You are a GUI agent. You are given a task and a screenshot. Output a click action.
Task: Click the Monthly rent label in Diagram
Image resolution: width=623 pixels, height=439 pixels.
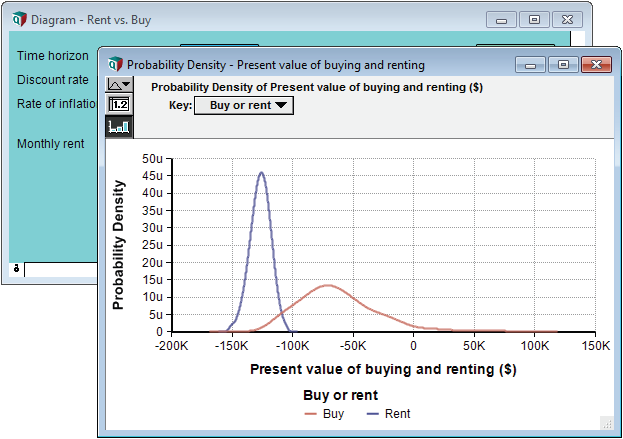[50, 143]
